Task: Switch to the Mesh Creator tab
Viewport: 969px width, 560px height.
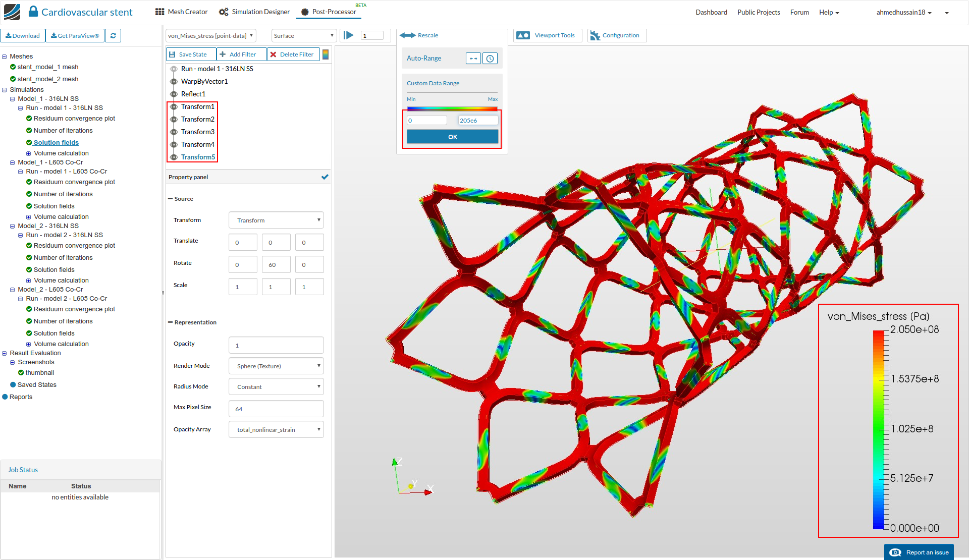Action: 181,12
